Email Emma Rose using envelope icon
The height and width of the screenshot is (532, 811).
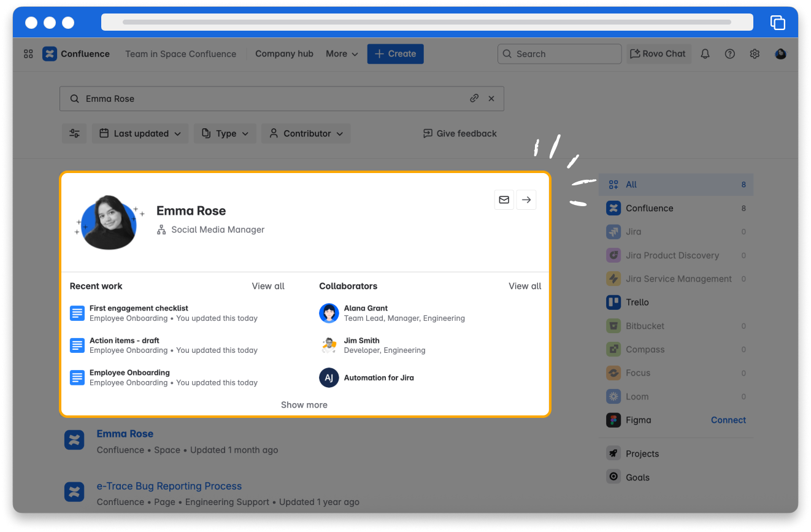point(504,199)
